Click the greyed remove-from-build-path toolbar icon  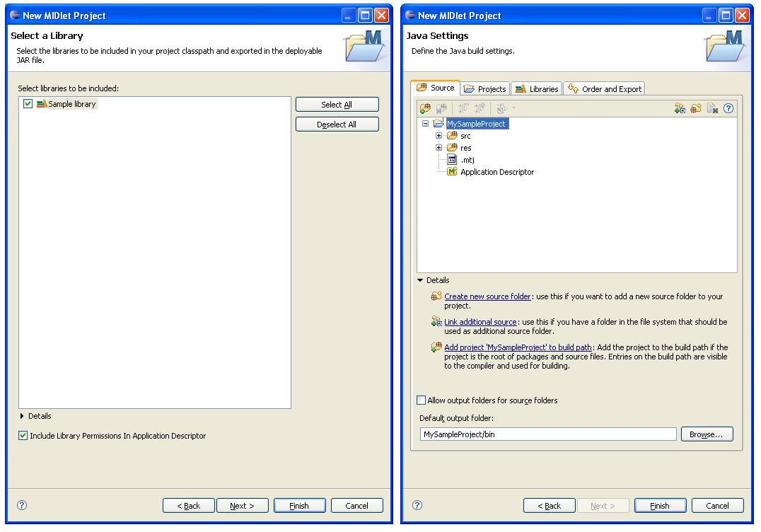pos(441,108)
